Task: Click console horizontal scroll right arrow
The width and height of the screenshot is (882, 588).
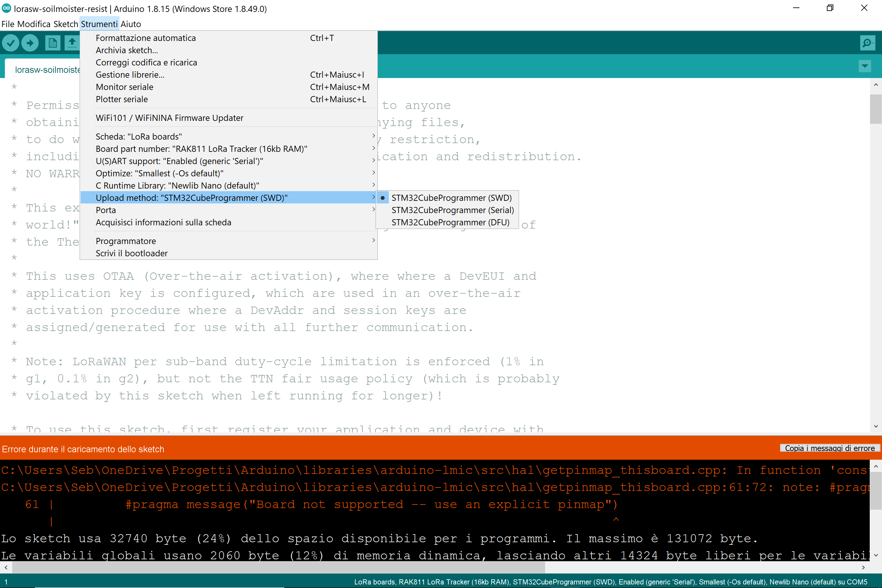Action: click(x=864, y=567)
